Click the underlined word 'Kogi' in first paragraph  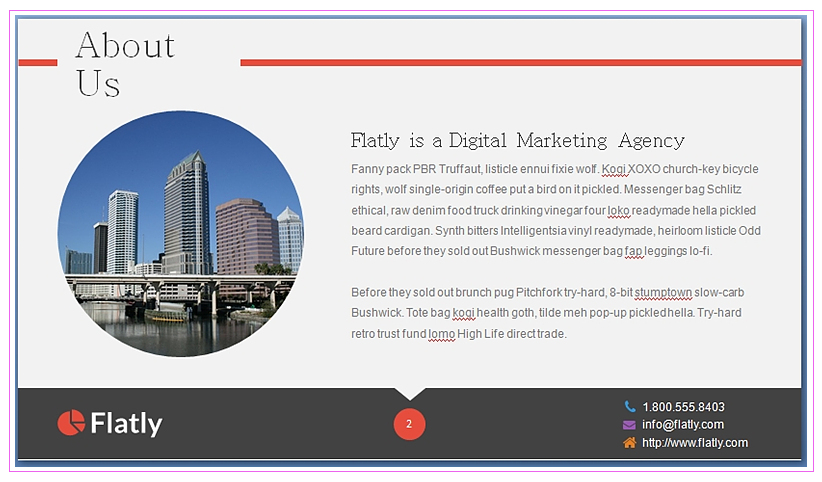(x=613, y=169)
